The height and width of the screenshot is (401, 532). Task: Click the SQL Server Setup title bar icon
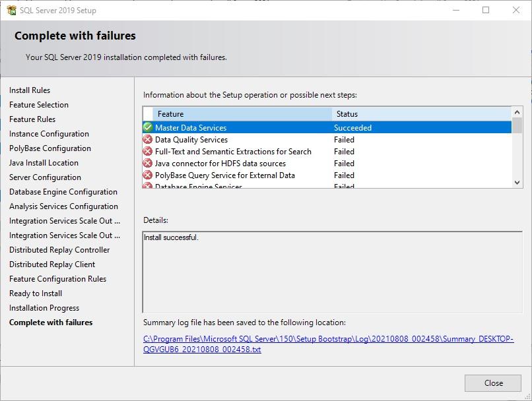[x=11, y=10]
